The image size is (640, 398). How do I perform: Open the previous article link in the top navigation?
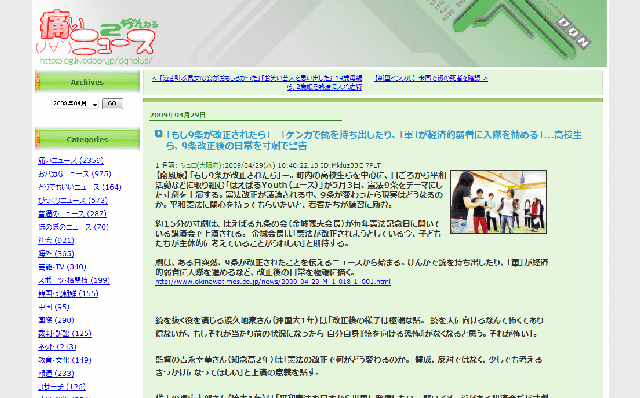pos(257,82)
